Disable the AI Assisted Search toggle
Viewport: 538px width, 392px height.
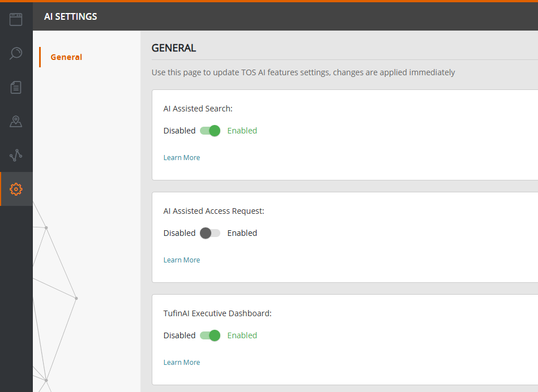pyautogui.click(x=210, y=131)
